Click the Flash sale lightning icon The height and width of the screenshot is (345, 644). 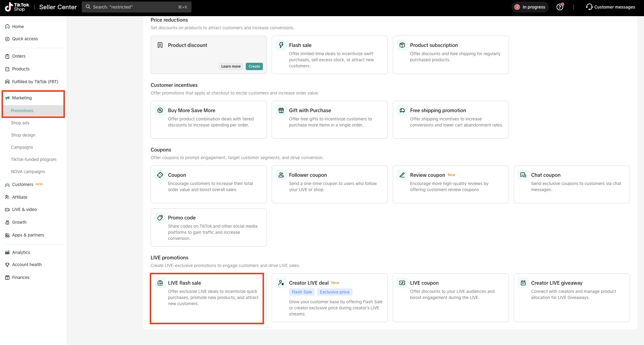tap(281, 45)
